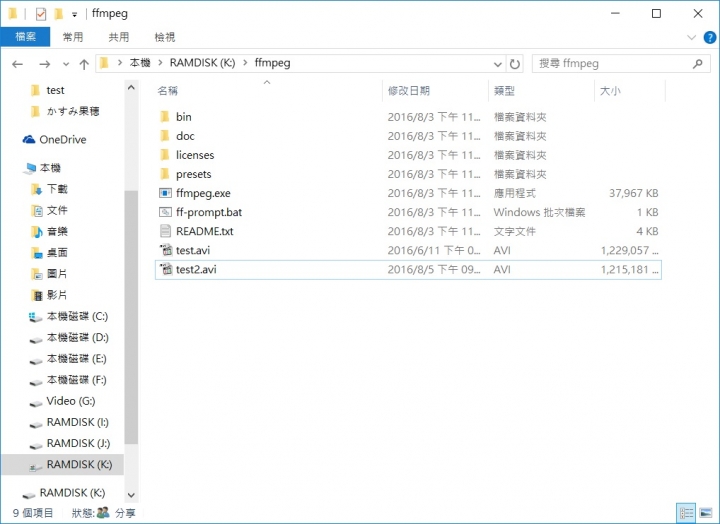
Task: Go up one folder level
Action: tap(84, 64)
